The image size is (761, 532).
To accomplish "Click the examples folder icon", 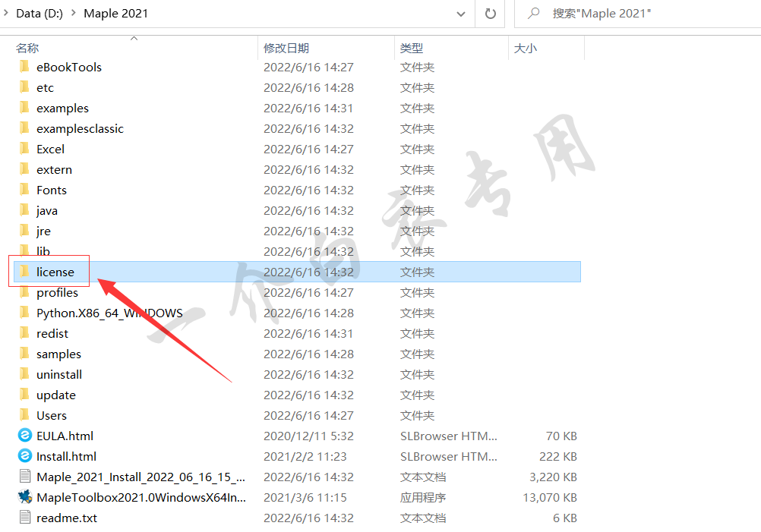I will click(x=25, y=107).
